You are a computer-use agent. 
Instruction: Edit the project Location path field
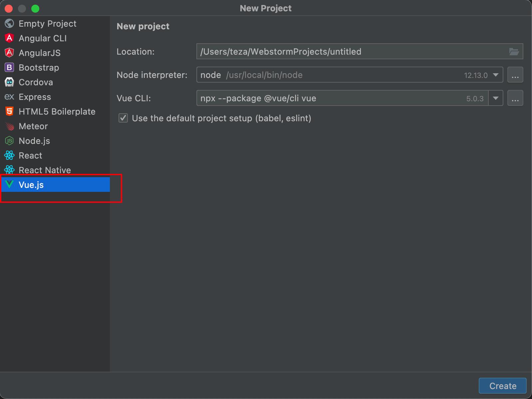pyautogui.click(x=360, y=51)
